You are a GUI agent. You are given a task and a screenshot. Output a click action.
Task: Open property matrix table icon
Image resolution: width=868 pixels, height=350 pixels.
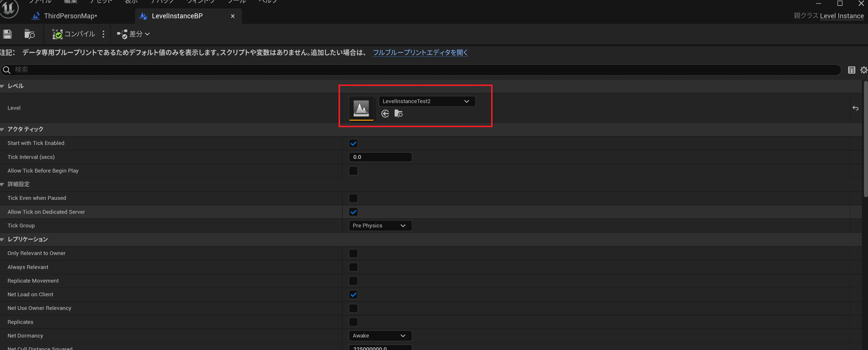click(x=851, y=70)
